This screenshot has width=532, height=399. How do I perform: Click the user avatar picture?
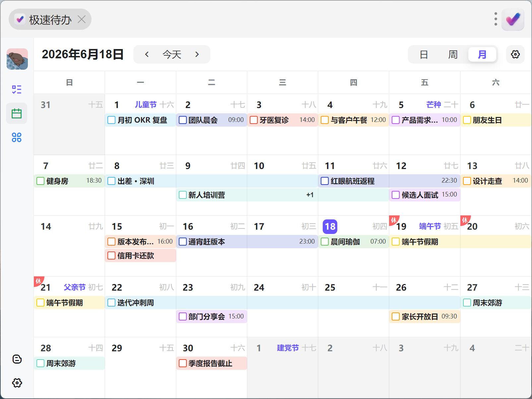pyautogui.click(x=17, y=59)
